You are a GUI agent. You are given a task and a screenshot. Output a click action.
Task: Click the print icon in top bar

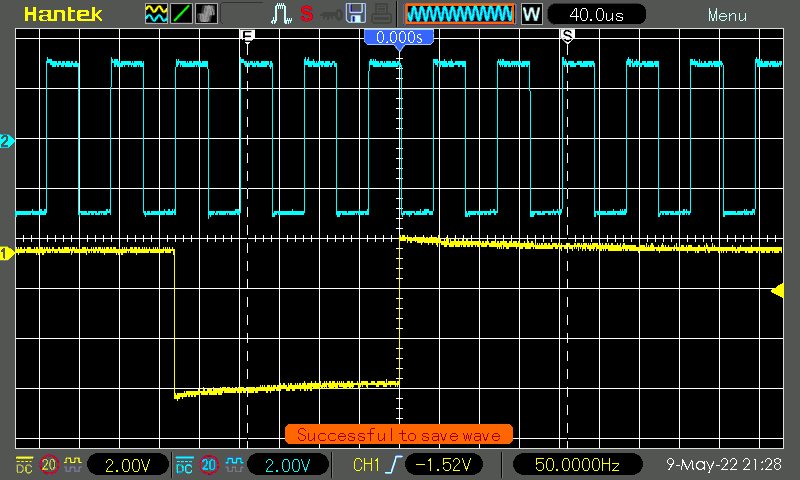coord(379,14)
